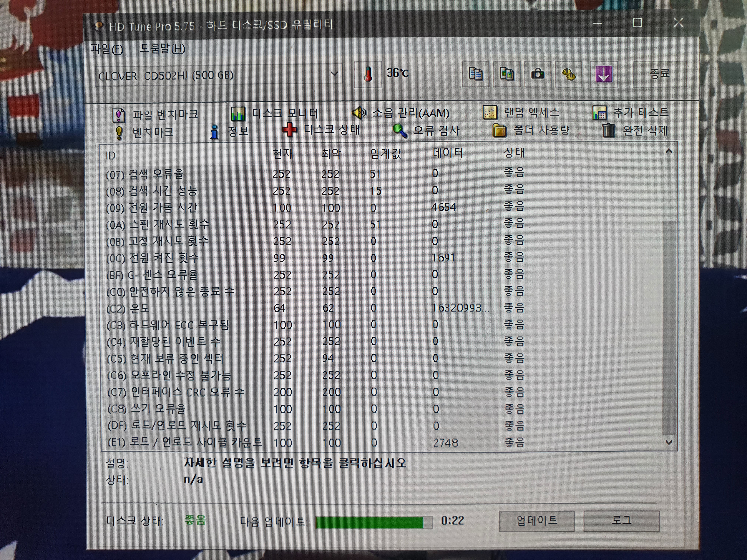
Task: Select the (DF) 로드/언로드 재시도 횟수 row
Action: click(x=316, y=426)
